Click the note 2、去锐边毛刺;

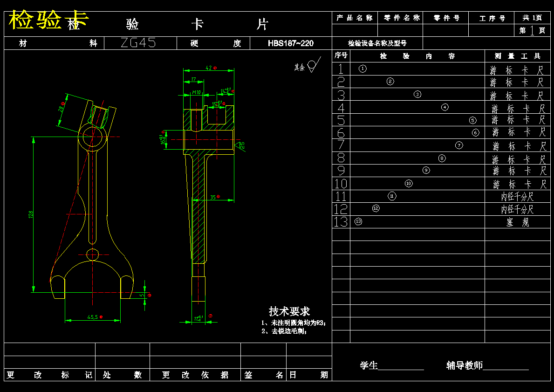[284, 331]
